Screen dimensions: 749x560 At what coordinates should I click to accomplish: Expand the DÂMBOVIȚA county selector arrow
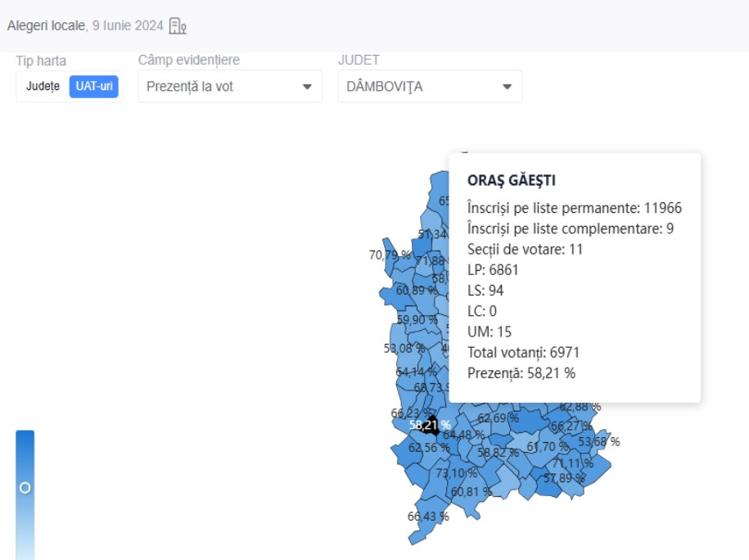[x=507, y=86]
